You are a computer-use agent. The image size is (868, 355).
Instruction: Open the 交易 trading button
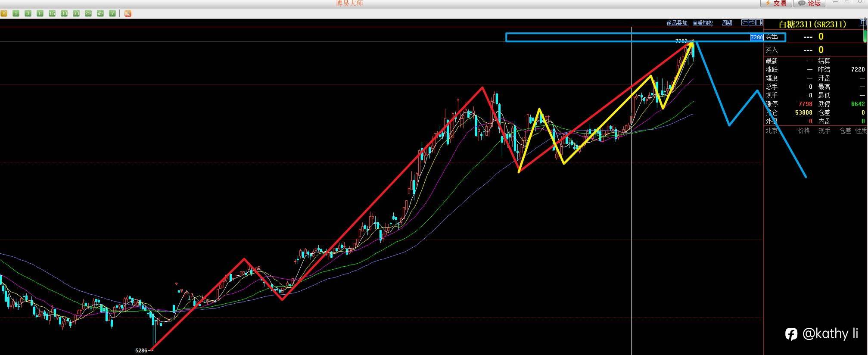(776, 3)
